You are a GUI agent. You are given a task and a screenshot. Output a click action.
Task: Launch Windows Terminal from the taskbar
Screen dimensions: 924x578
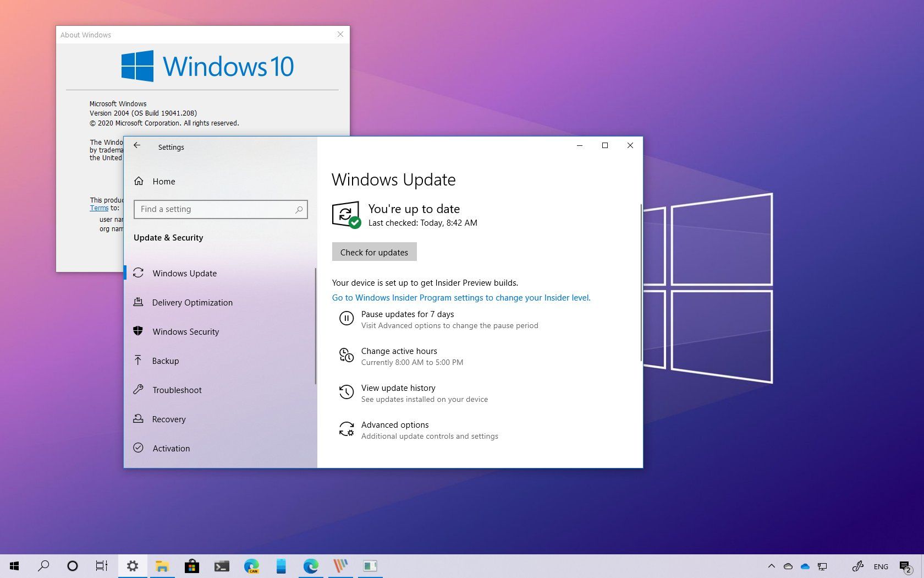coord(221,566)
